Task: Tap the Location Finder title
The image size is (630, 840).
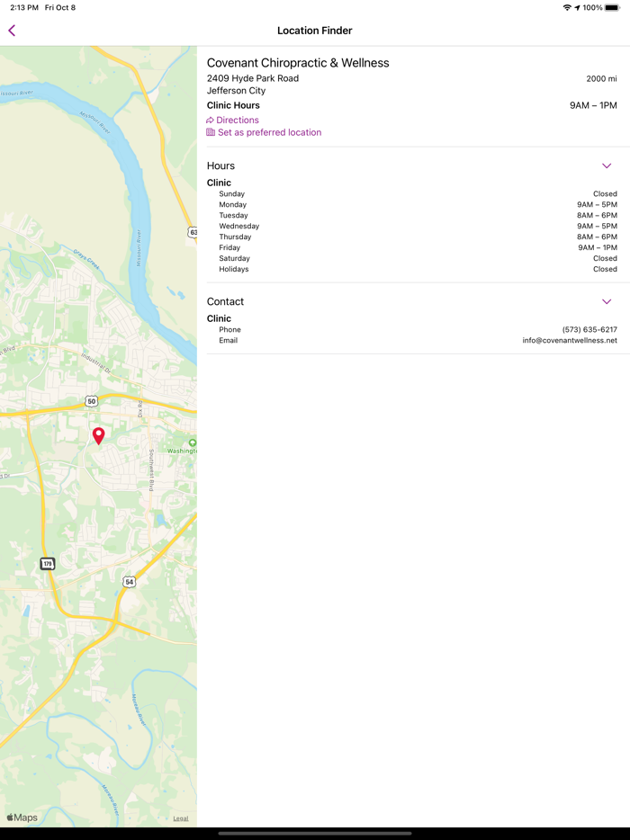Action: click(315, 31)
